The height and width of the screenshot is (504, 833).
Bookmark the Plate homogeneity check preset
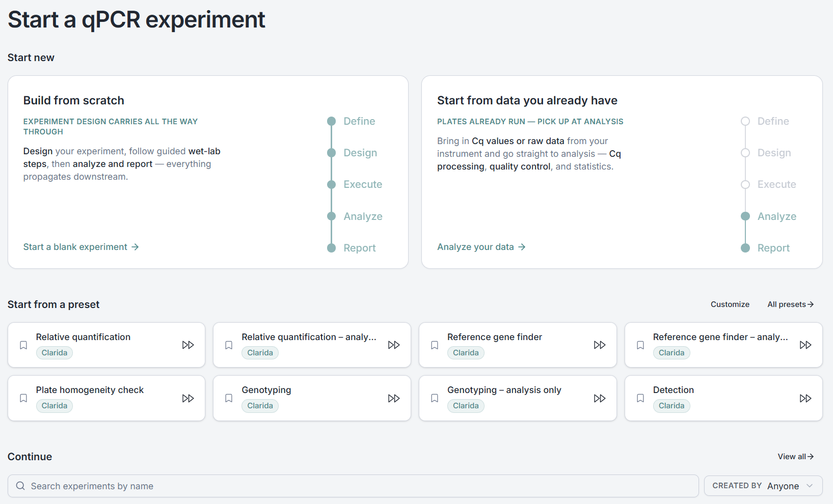click(x=23, y=398)
